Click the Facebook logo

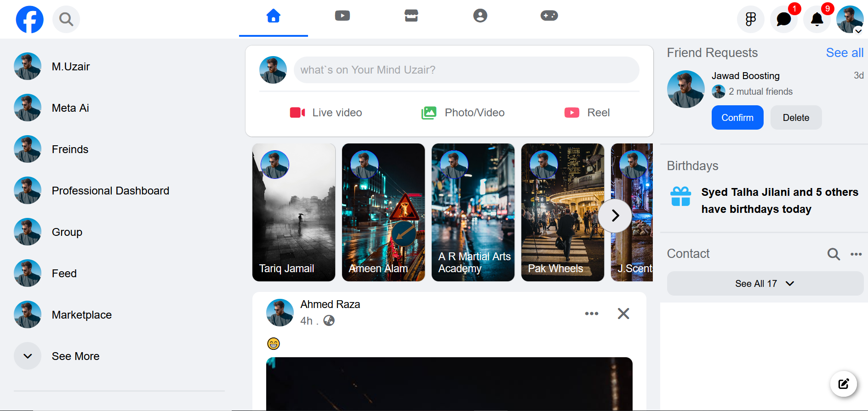click(30, 19)
